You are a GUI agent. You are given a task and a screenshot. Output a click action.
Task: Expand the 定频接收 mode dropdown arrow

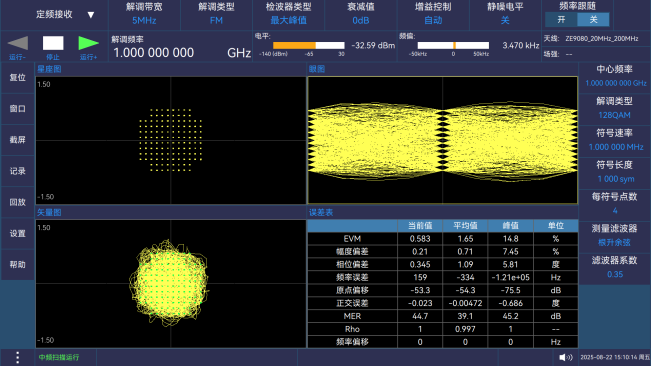click(91, 15)
